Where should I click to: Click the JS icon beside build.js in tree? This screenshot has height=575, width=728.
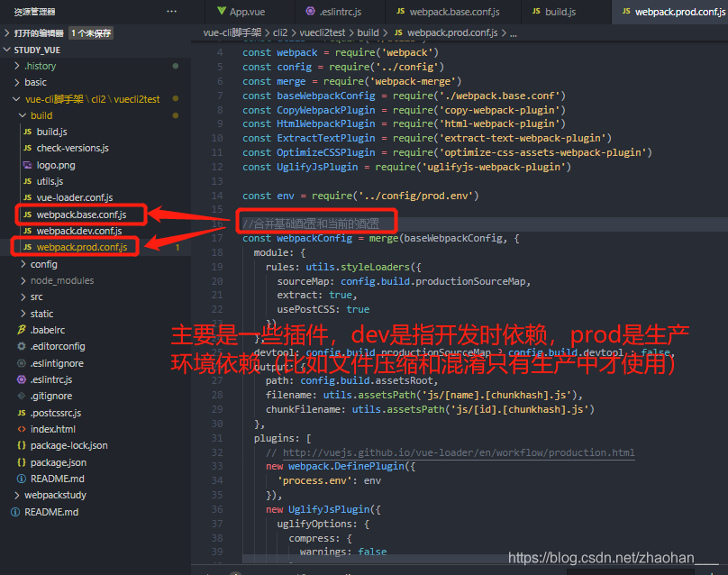[27, 132]
